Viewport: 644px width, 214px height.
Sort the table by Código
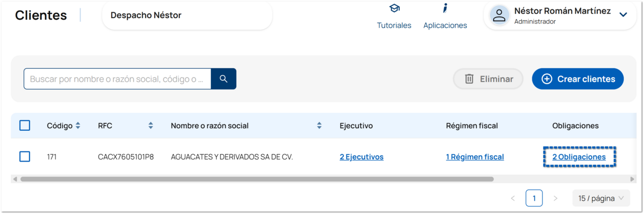pyautogui.click(x=78, y=126)
